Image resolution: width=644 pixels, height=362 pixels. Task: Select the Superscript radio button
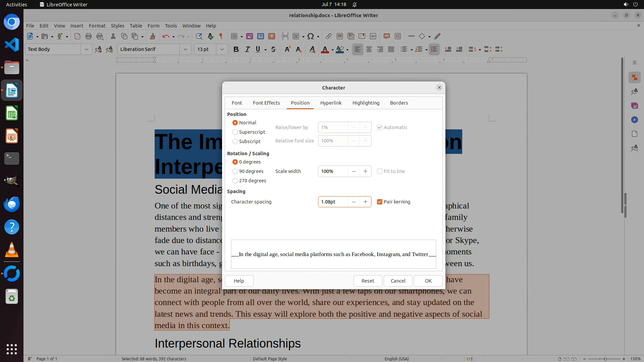235,132
